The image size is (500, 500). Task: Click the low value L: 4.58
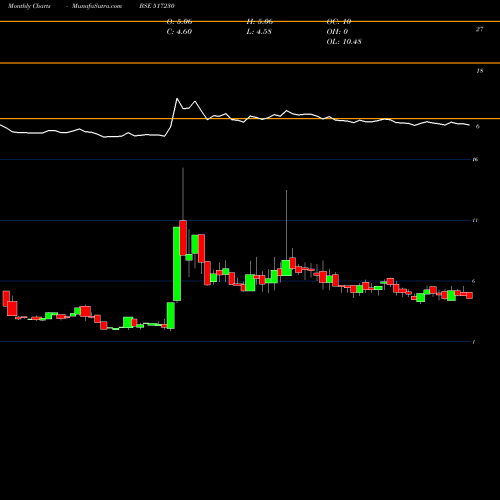coord(259,32)
